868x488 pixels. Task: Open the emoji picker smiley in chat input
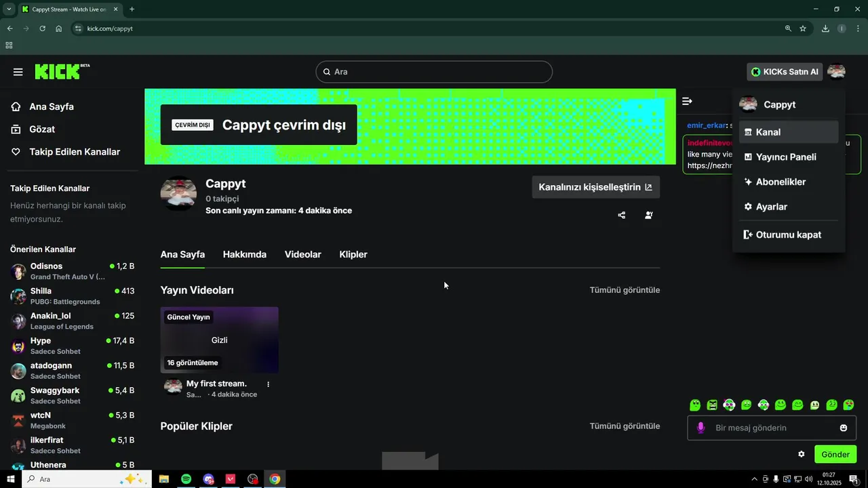point(844,428)
